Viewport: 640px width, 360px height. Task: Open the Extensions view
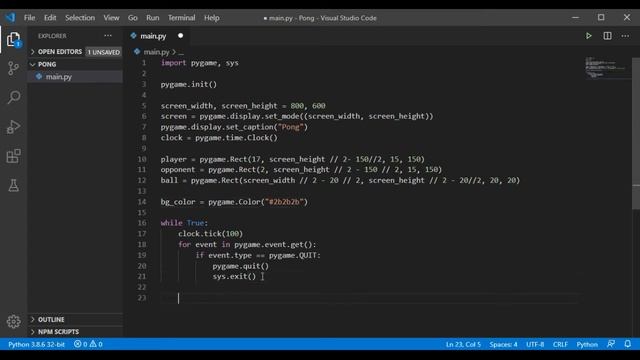(13, 156)
